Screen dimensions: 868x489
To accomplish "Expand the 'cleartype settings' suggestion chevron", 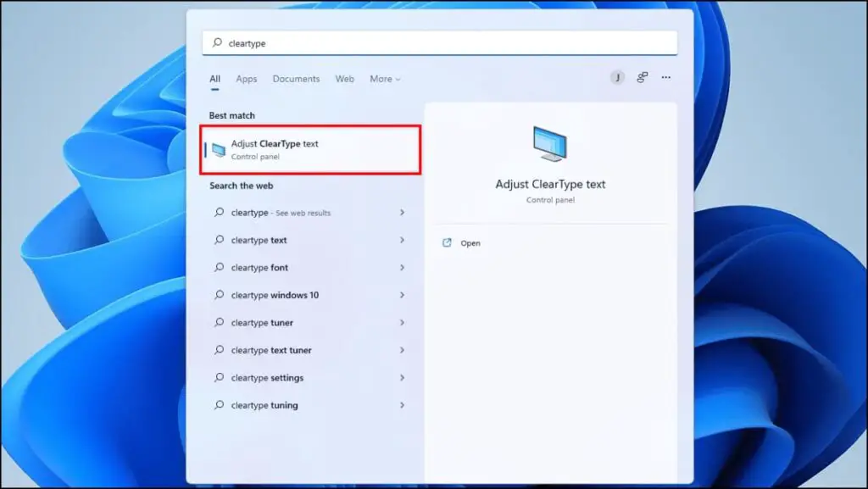I will pos(402,378).
